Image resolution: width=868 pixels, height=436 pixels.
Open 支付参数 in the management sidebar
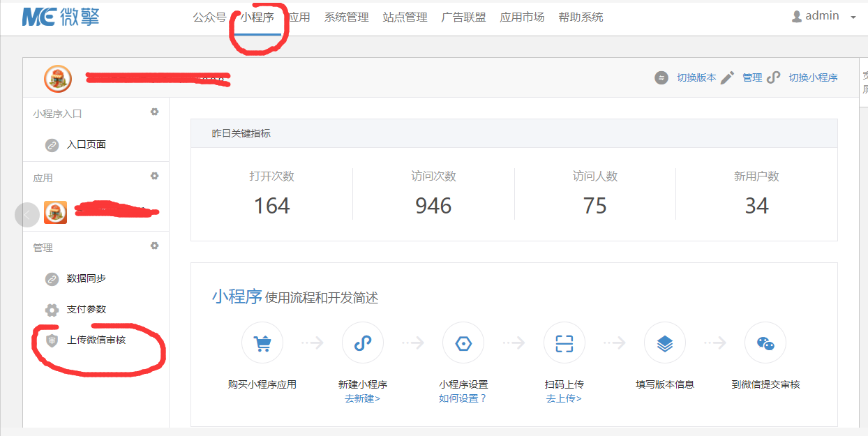pos(86,309)
